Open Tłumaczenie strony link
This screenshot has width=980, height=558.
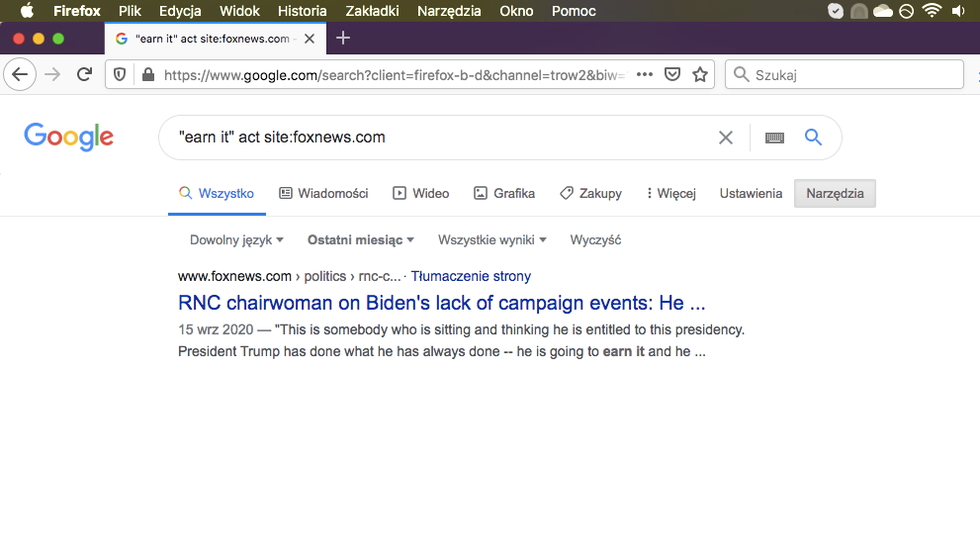(x=471, y=276)
